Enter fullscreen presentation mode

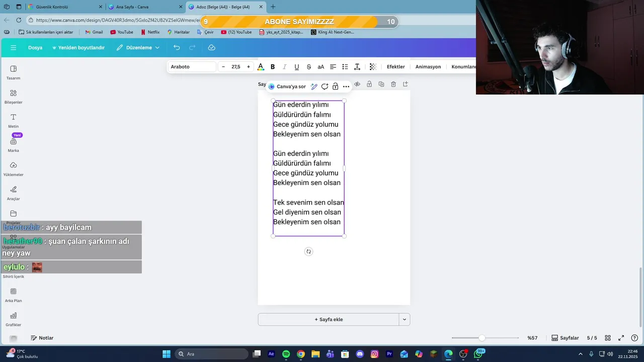click(x=621, y=338)
